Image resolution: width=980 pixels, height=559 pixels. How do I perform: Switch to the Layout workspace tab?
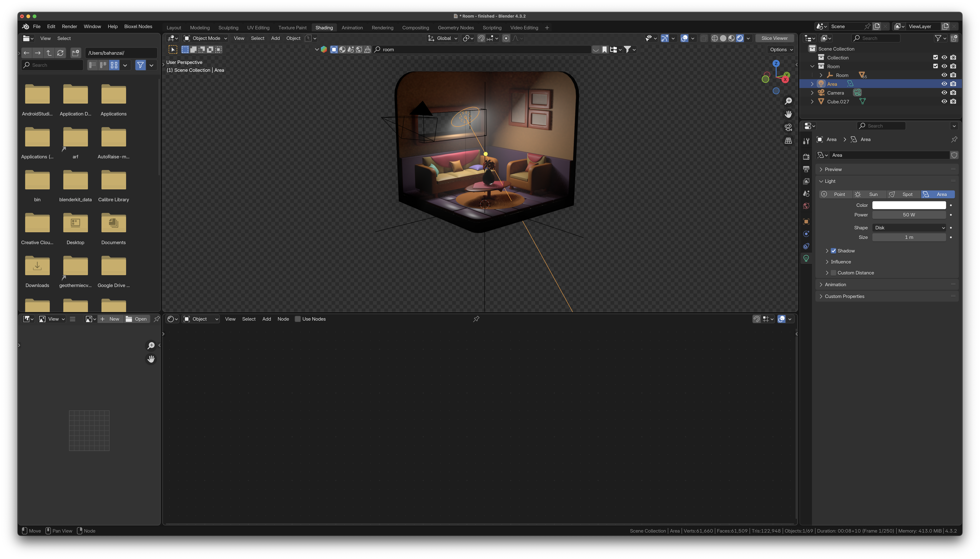[174, 28]
